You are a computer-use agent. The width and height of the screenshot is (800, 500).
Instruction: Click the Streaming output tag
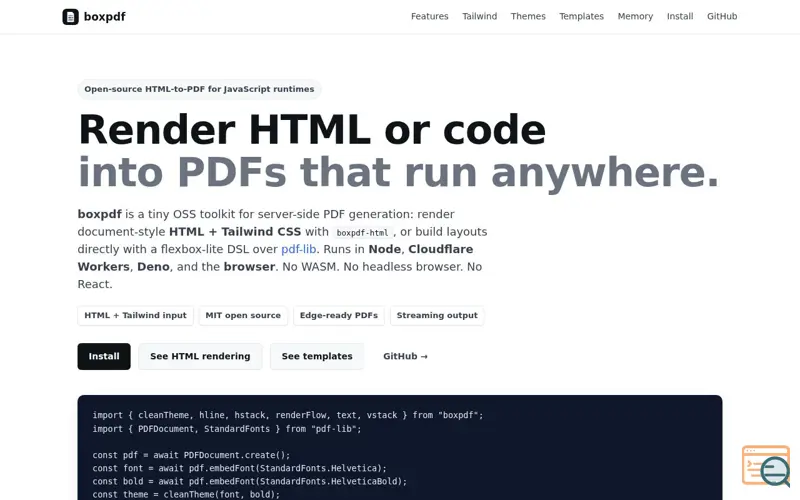coord(437,315)
